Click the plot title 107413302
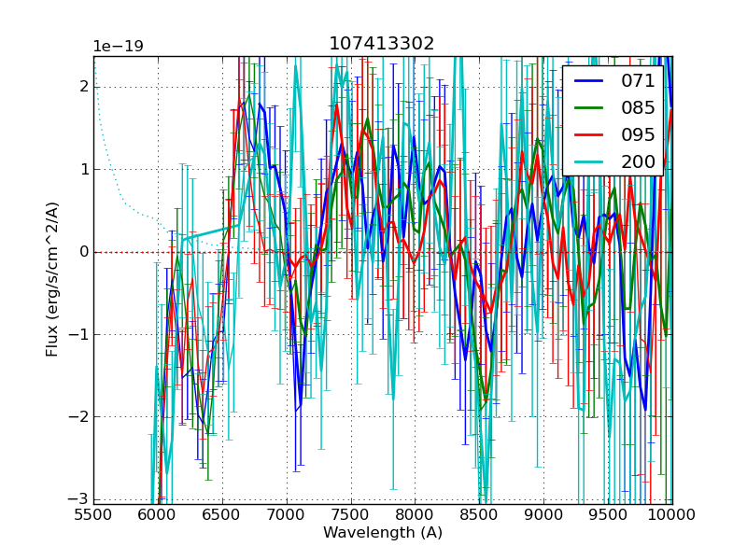Screen dimensions: 747x560 (x=381, y=44)
